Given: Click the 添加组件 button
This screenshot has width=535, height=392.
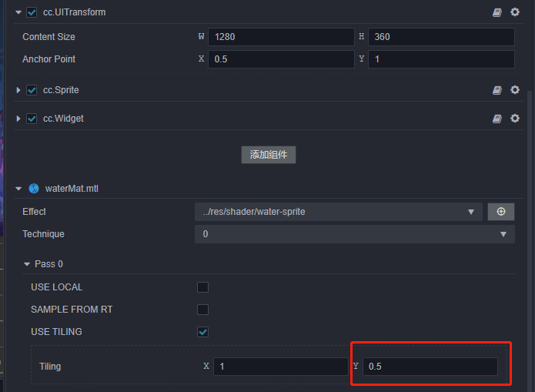Looking at the screenshot, I should coord(269,155).
